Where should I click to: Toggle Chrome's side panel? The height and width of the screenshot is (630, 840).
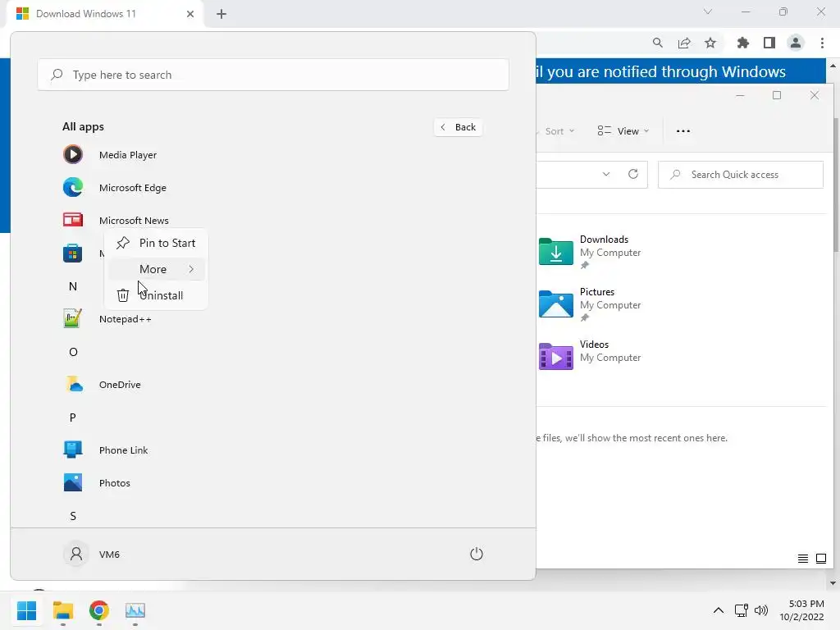[x=769, y=43]
